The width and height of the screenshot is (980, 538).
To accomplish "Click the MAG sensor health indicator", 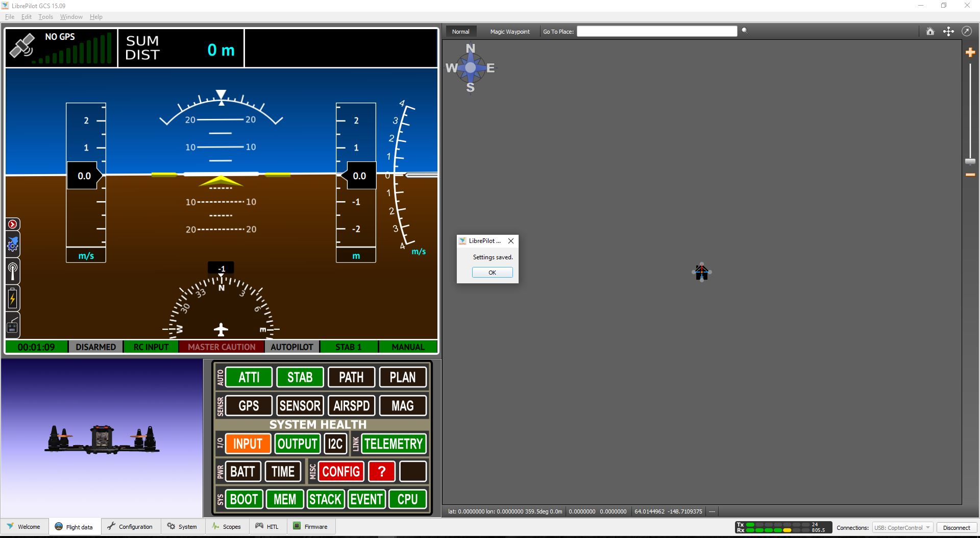I will [403, 406].
